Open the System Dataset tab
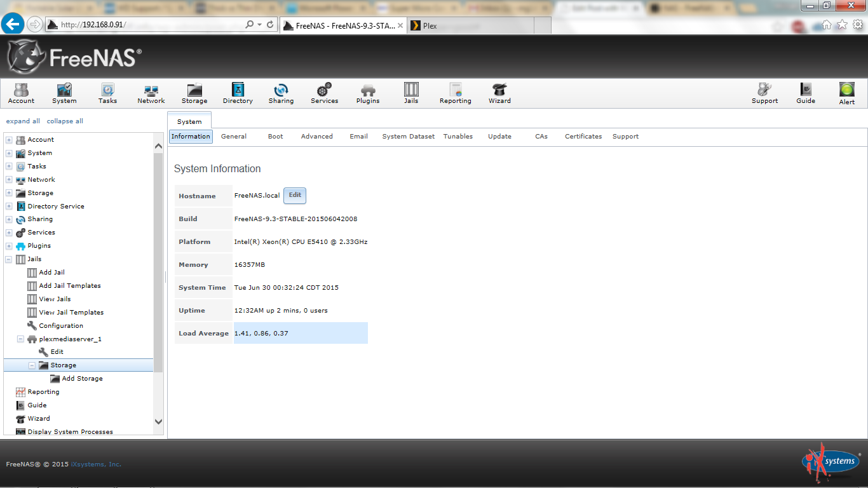868x488 pixels. pos(408,137)
